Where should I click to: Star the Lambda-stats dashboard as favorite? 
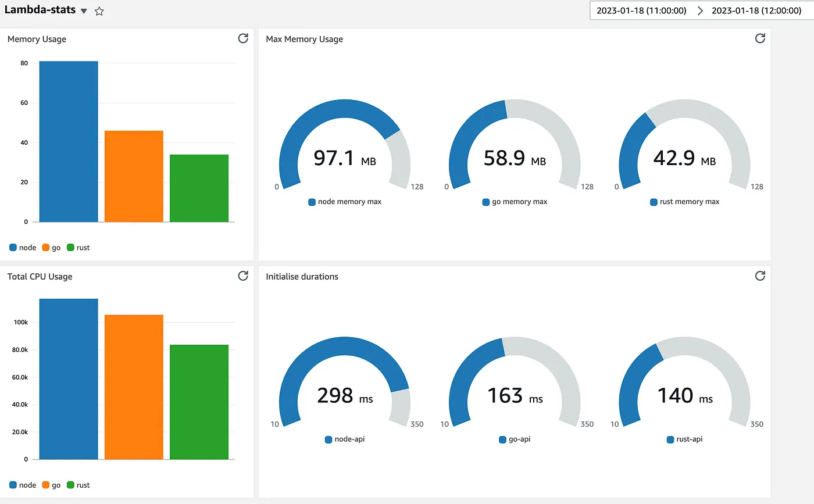click(99, 11)
